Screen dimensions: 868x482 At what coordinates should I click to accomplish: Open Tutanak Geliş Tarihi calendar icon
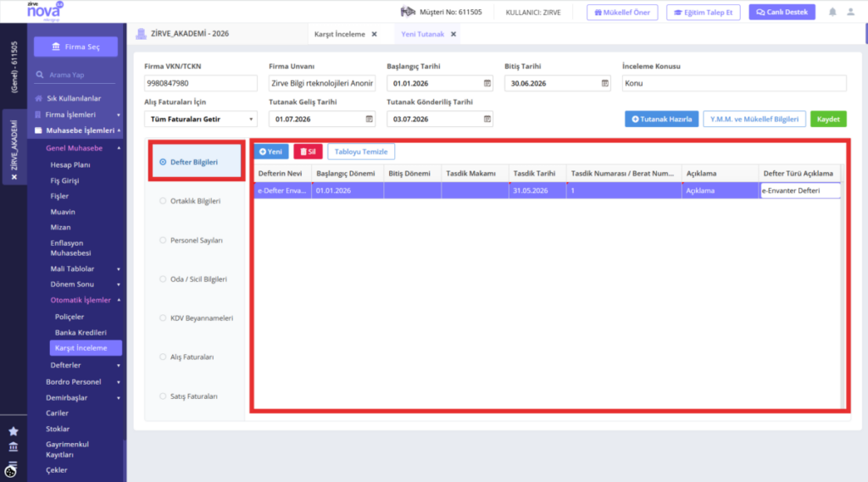370,119
